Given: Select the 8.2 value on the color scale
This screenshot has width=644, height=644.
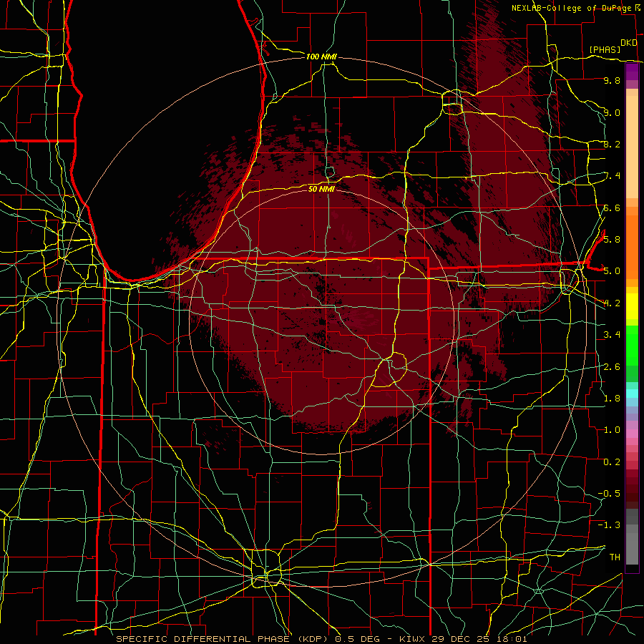Looking at the screenshot, I should (x=612, y=144).
